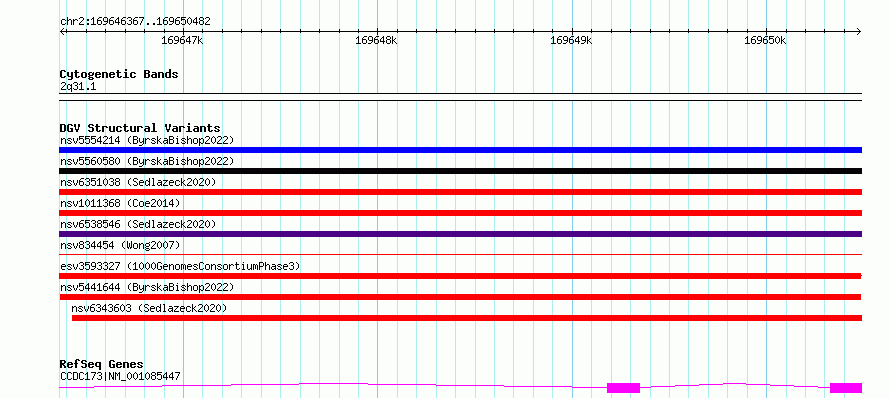Select the red bar under esv3593327

pyautogui.click(x=460, y=276)
